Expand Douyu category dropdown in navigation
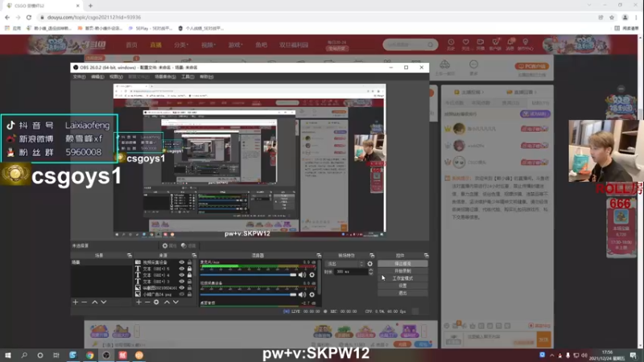The image size is (644, 362). tap(180, 45)
